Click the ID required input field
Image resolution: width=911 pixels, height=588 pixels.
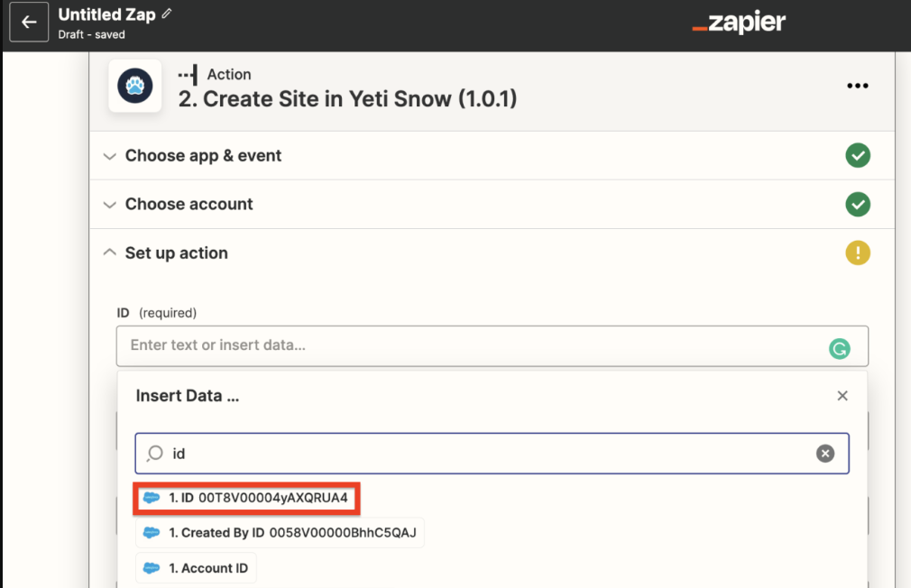click(x=492, y=346)
